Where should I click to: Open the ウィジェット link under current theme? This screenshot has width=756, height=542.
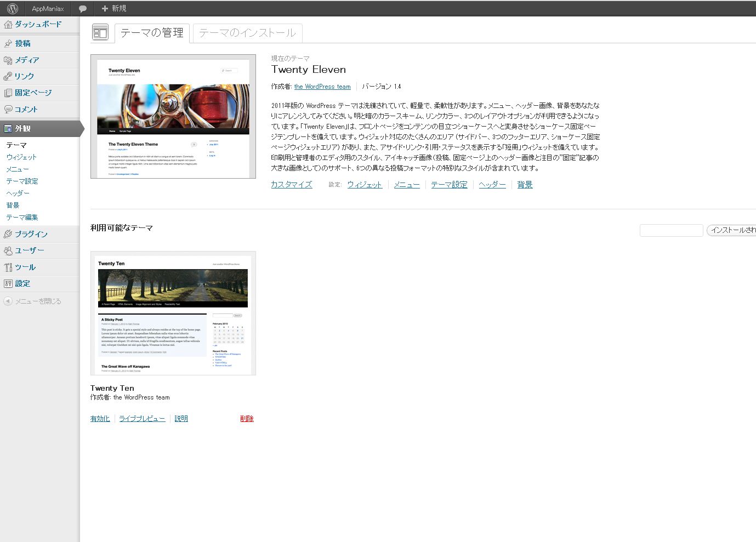pos(365,185)
